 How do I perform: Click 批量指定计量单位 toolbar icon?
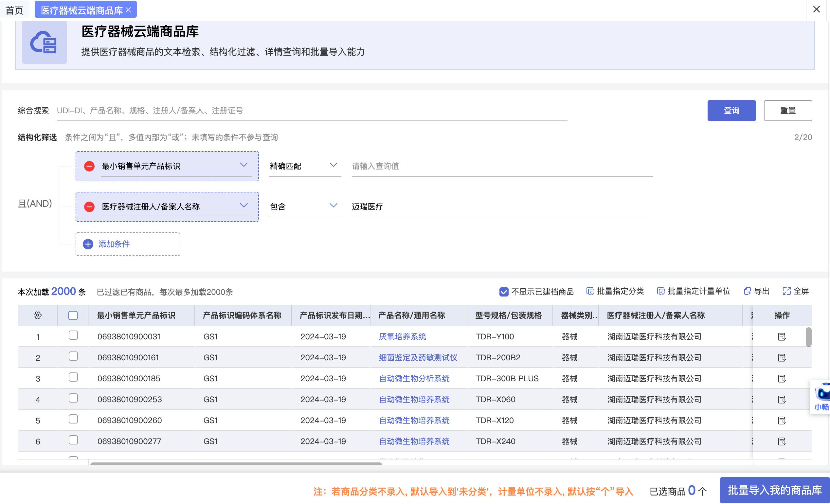coord(661,291)
